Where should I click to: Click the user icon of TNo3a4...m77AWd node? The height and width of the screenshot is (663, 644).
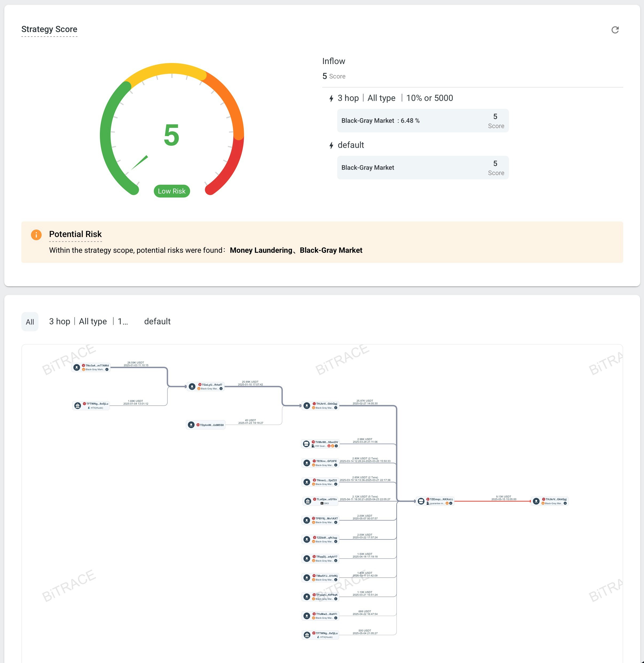coord(77,367)
